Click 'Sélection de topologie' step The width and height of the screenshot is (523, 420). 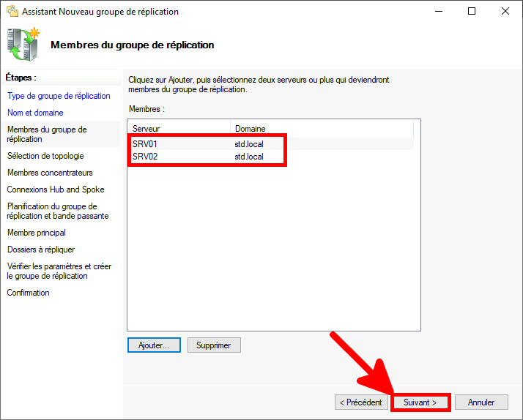[x=45, y=156]
